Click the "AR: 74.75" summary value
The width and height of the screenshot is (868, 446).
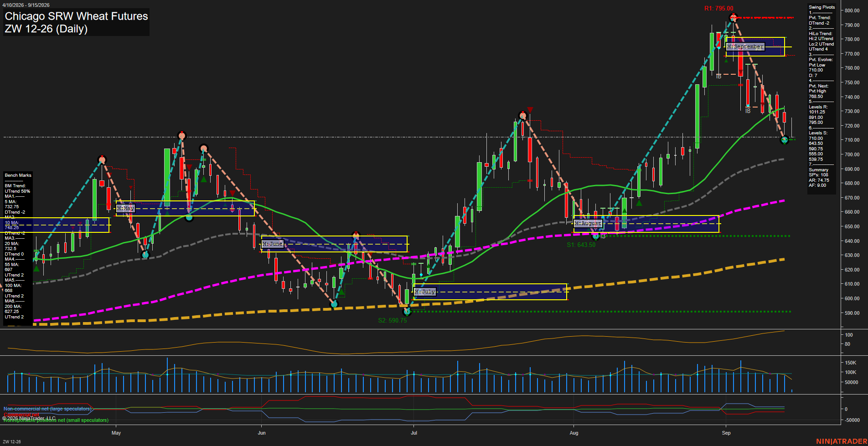point(819,180)
